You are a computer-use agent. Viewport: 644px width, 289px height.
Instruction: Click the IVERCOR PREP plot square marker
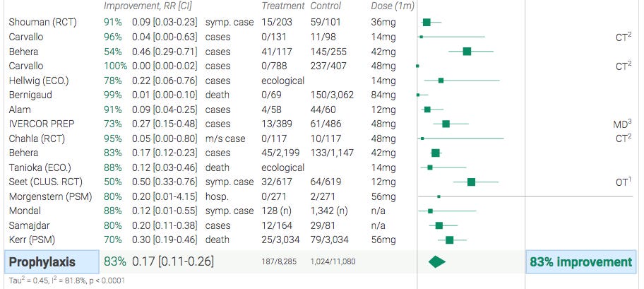pyautogui.click(x=446, y=124)
